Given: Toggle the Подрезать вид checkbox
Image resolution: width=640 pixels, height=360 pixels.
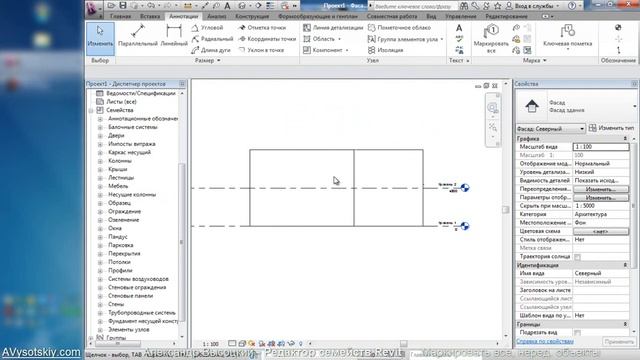Looking at the screenshot, I should click(577, 333).
